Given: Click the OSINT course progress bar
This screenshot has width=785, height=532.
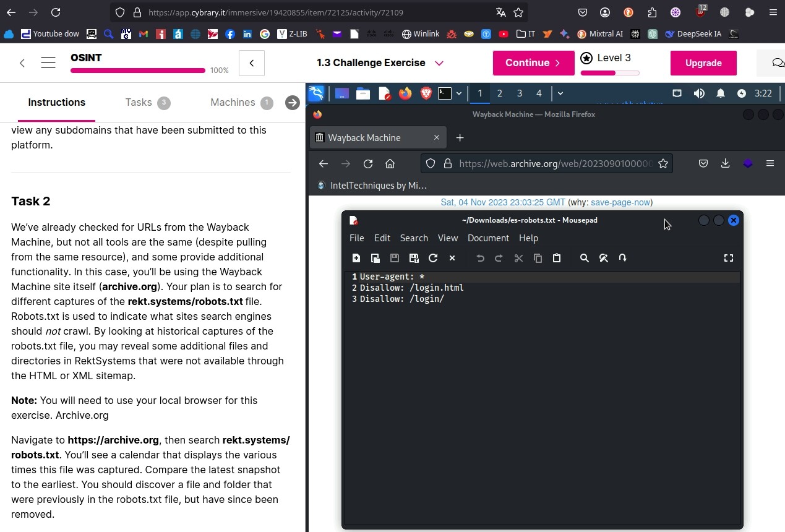Looking at the screenshot, I should tap(138, 71).
